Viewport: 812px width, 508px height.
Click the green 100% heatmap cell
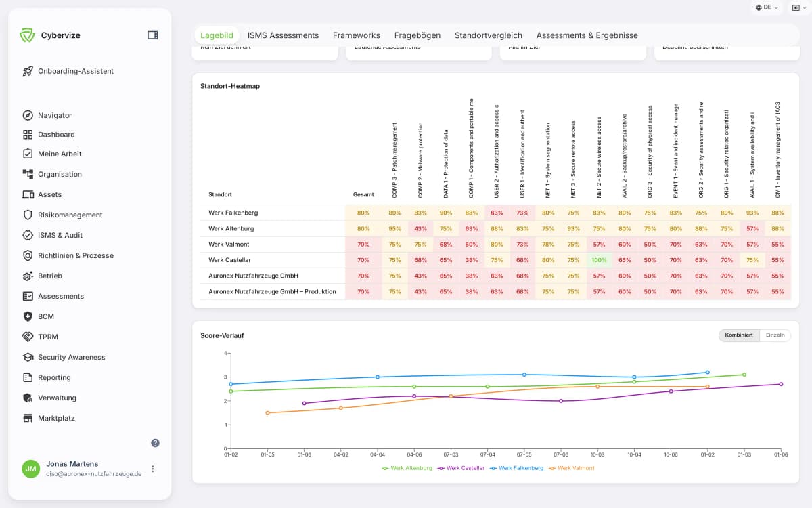599,260
